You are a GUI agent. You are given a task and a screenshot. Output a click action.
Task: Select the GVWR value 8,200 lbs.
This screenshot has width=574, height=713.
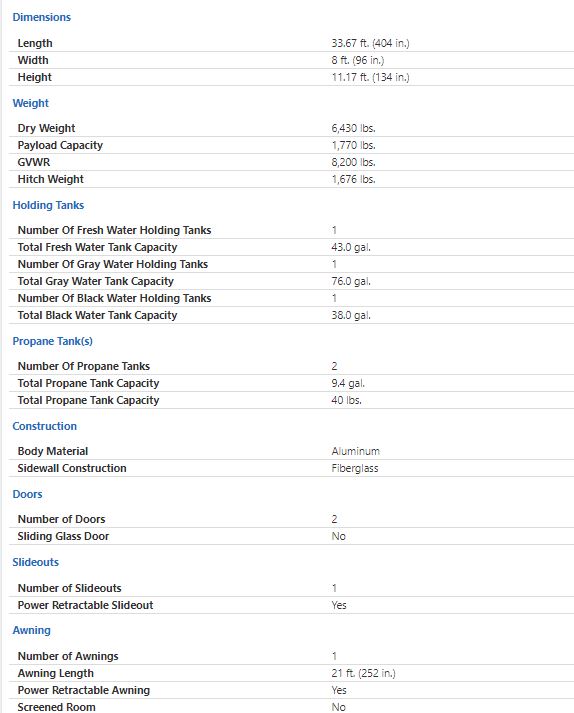(x=353, y=162)
